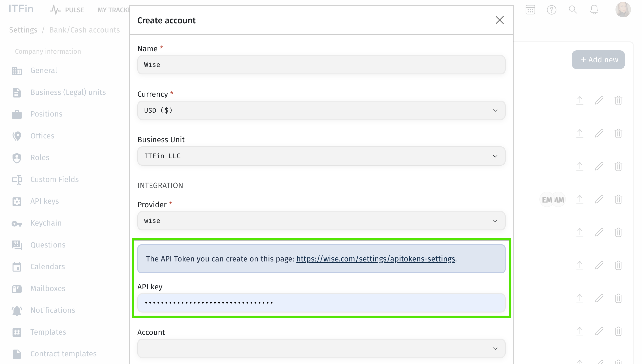Click the ITFin logo

(x=21, y=9)
